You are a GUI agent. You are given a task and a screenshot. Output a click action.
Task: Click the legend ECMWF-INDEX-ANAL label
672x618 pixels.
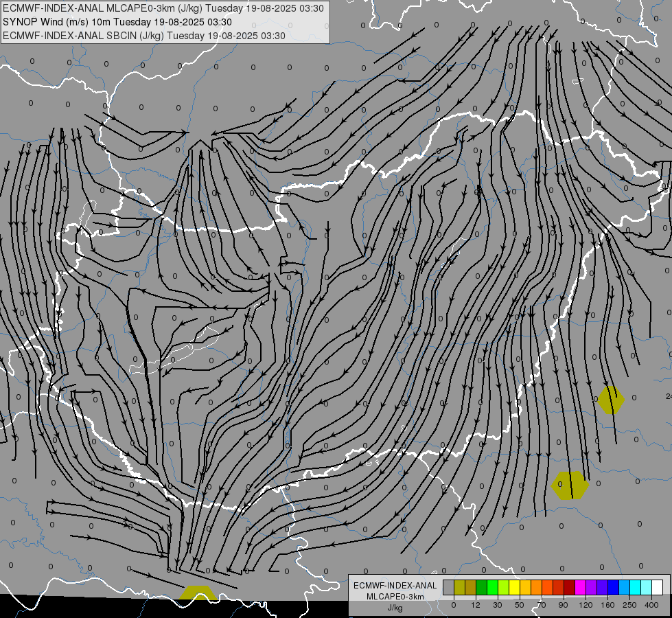pos(395,586)
